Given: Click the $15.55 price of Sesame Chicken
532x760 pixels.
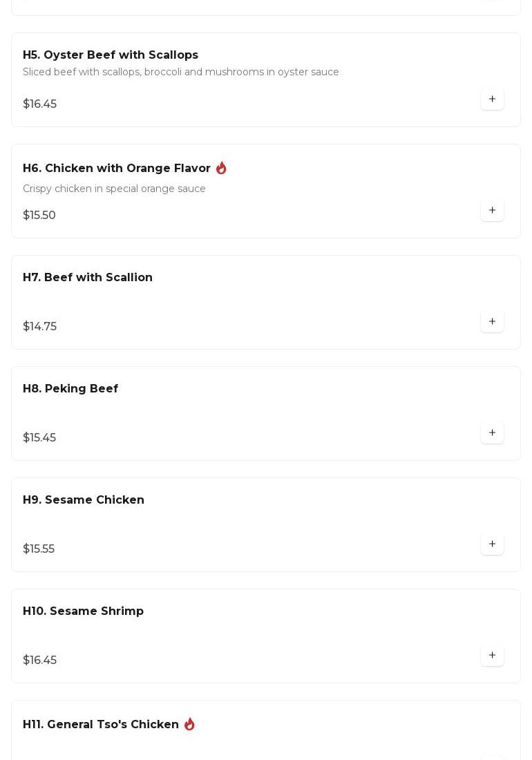Looking at the screenshot, I should pos(39,549).
